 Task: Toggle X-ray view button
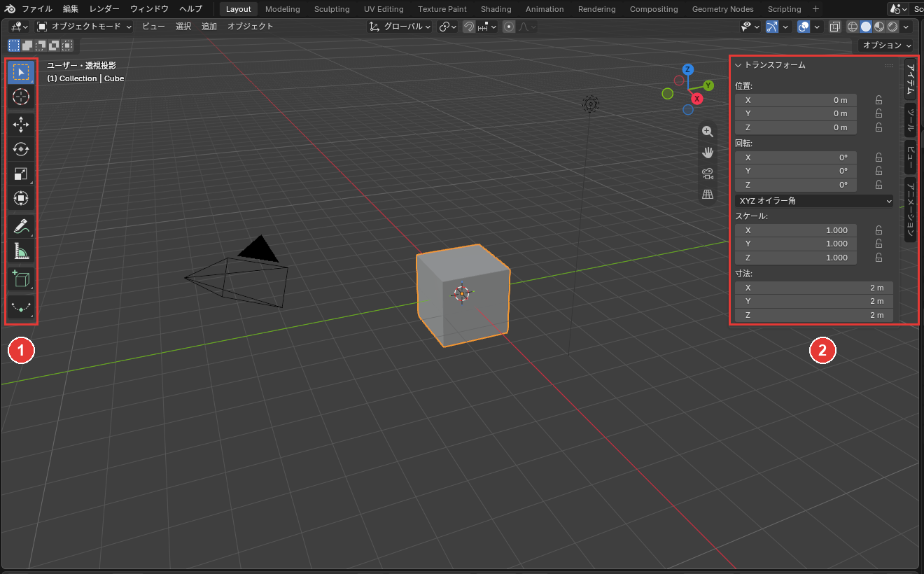point(834,27)
